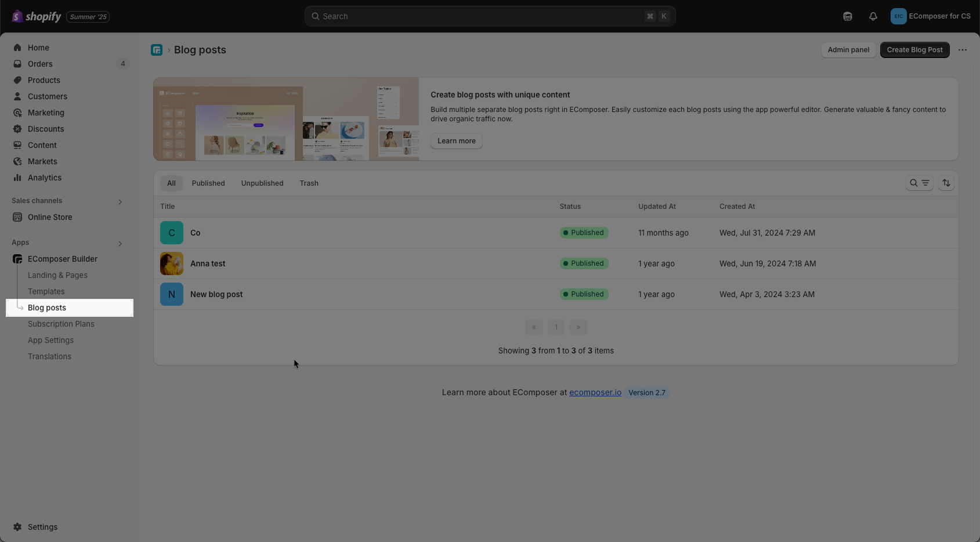
Task: Click the sort arrows icon
Action: 946,183
